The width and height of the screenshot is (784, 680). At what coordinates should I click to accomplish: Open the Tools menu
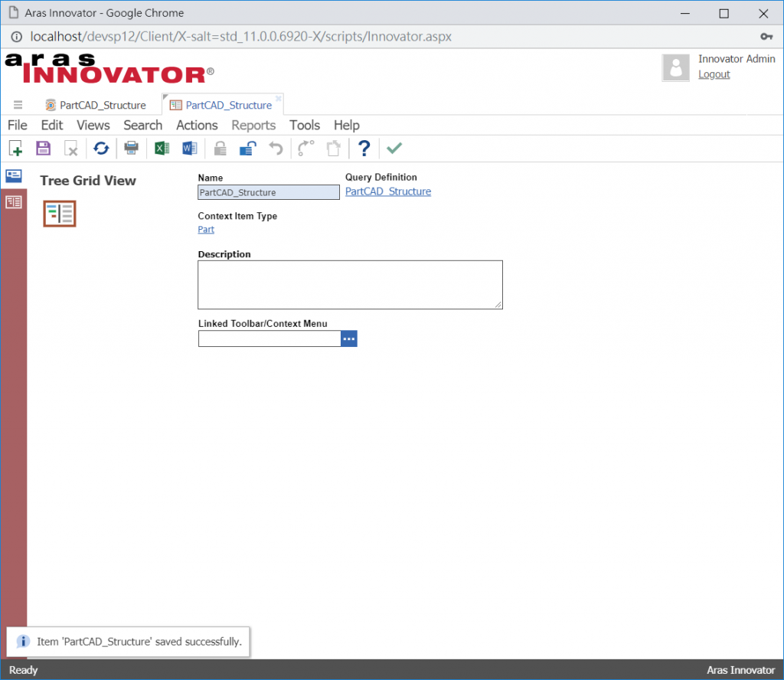click(x=305, y=125)
